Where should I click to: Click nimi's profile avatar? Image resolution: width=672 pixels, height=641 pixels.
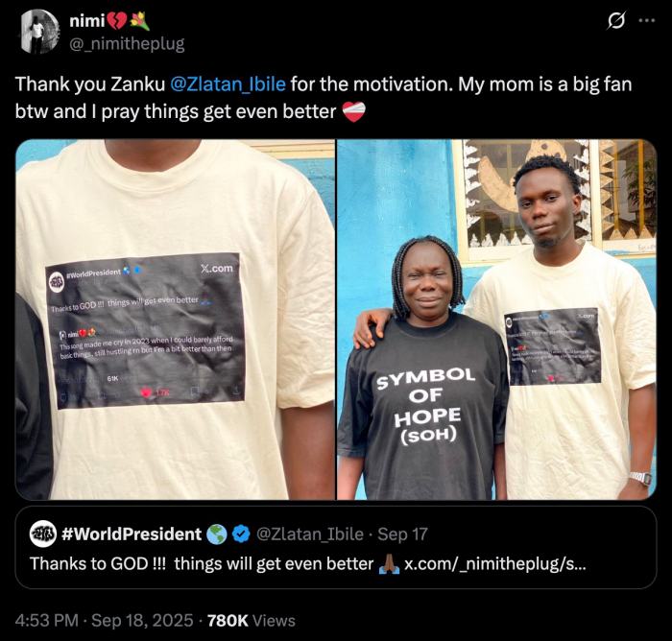(x=39, y=32)
